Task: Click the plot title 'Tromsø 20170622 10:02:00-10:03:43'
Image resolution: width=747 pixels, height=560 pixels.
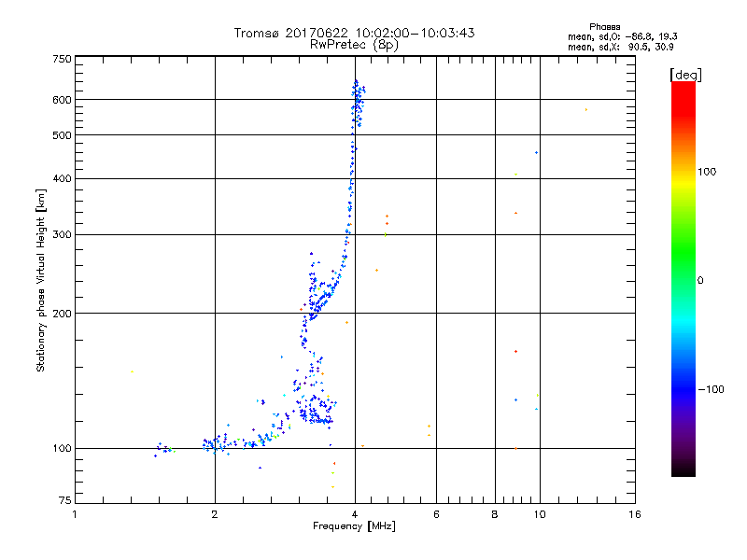Action: pyautogui.click(x=354, y=33)
